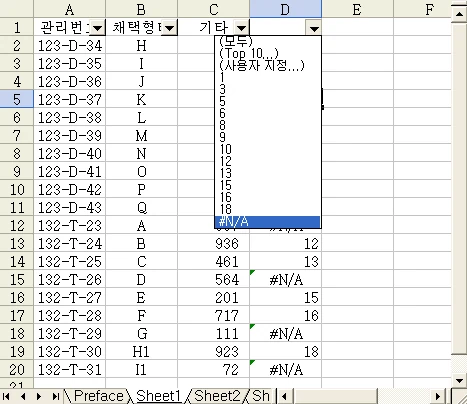Select row 12 header

coord(17,225)
